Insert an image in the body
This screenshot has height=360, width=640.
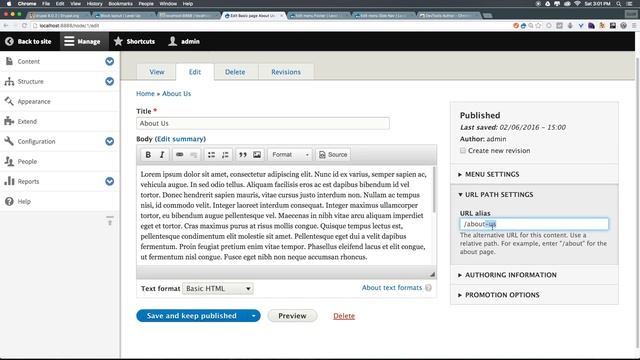(x=257, y=155)
